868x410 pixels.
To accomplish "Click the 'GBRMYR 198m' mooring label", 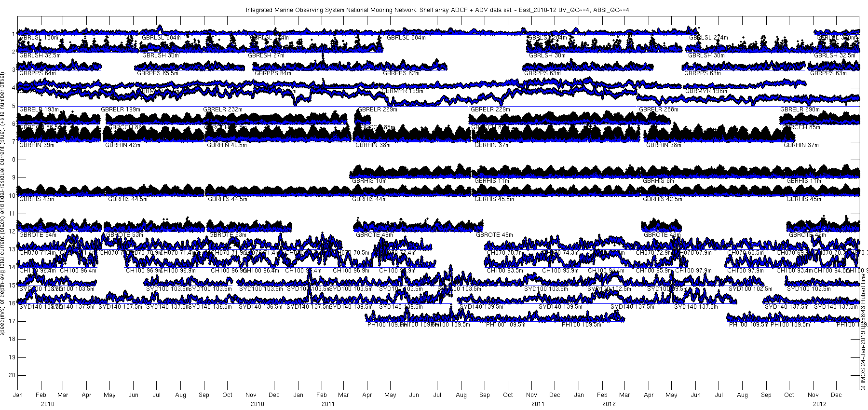I will click(x=706, y=91).
